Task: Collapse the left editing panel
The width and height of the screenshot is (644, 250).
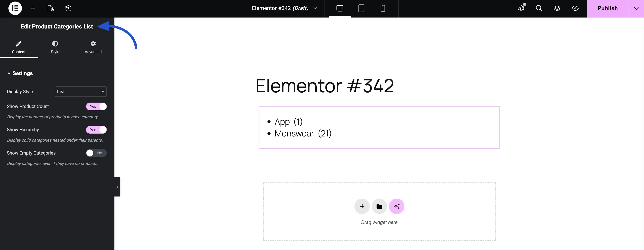Action: click(x=117, y=187)
